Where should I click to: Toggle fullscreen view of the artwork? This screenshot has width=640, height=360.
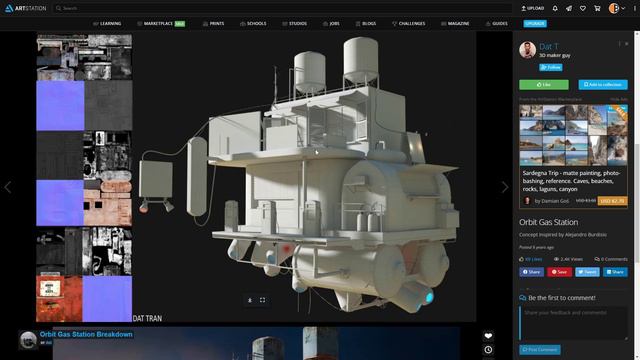262,300
